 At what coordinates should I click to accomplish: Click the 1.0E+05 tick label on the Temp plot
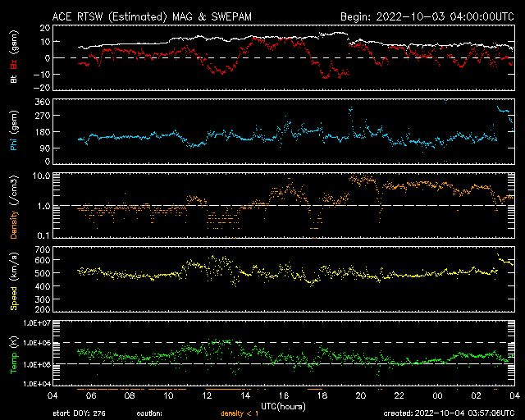[36, 364]
